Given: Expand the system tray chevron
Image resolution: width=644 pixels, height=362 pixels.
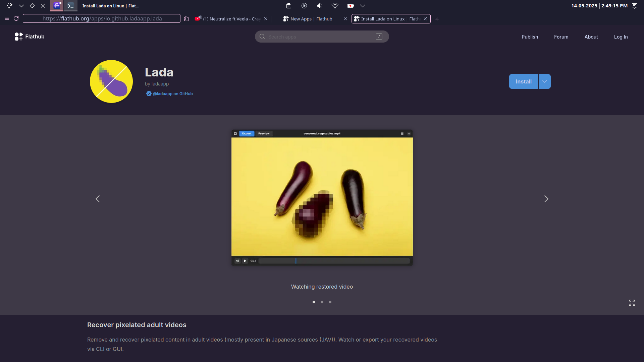Looking at the screenshot, I should 363,6.
